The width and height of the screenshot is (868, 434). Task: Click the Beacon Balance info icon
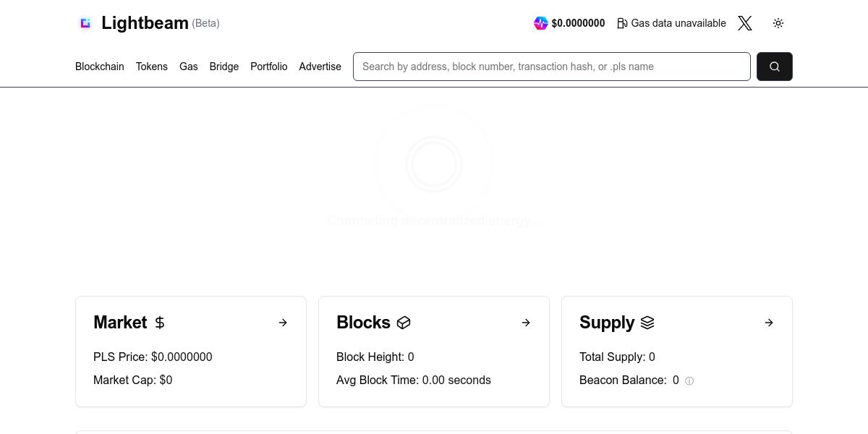point(689,381)
